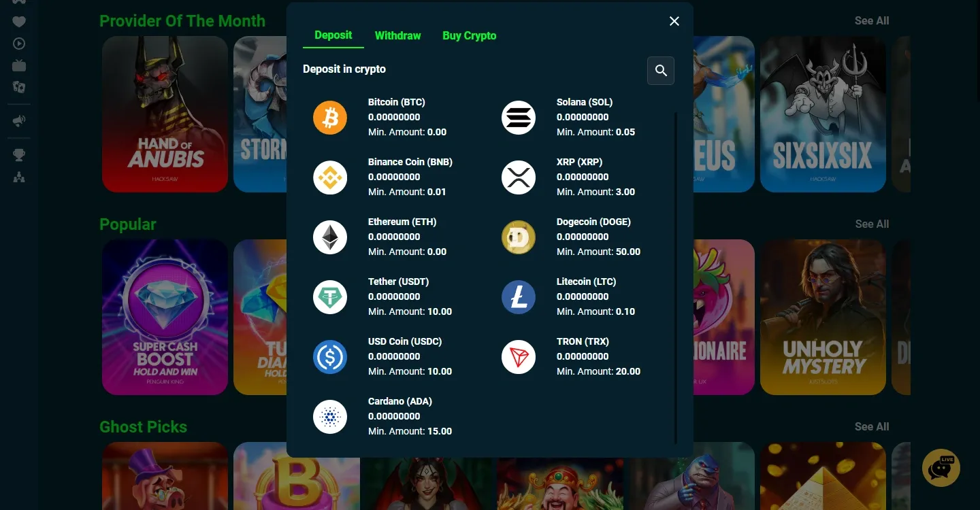Open the Super Cash Boost game thumbnail

pos(165,317)
